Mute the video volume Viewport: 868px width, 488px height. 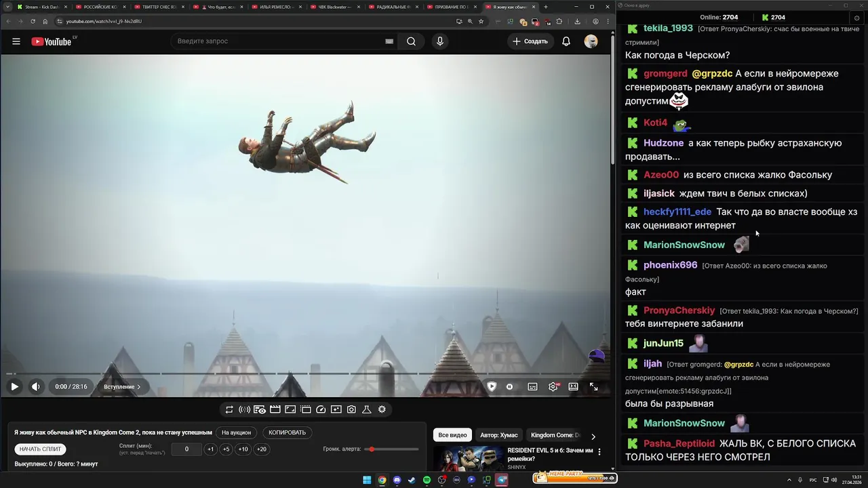(36, 386)
